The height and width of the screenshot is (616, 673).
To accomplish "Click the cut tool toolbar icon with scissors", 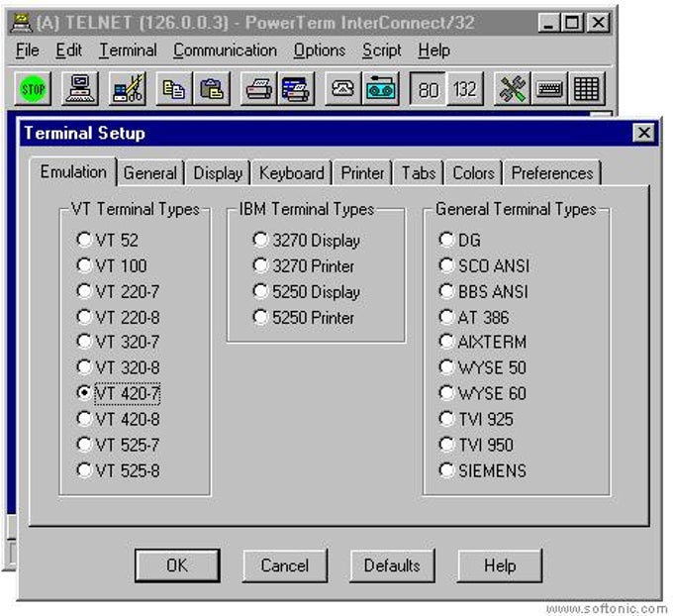I will tap(128, 89).
